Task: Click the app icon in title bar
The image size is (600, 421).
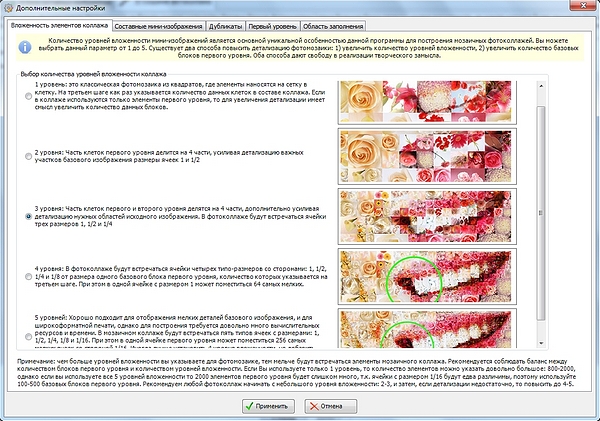Action: pyautogui.click(x=8, y=8)
